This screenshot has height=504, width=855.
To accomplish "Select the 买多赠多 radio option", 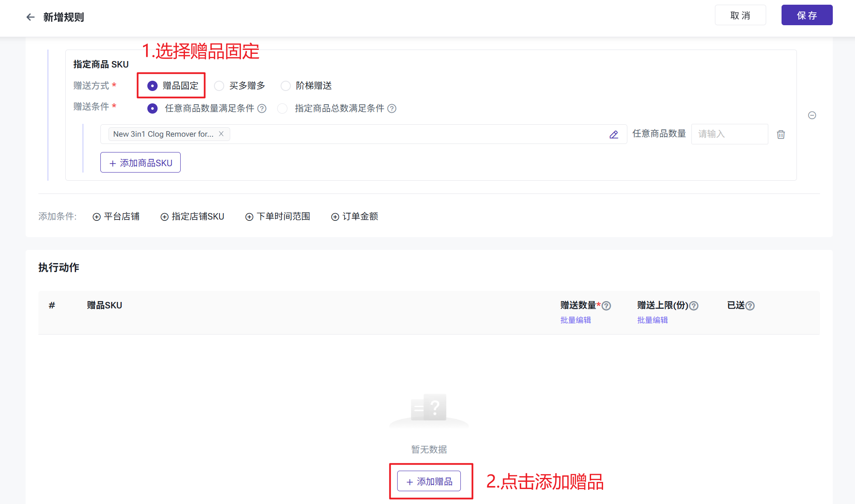I will 219,86.
